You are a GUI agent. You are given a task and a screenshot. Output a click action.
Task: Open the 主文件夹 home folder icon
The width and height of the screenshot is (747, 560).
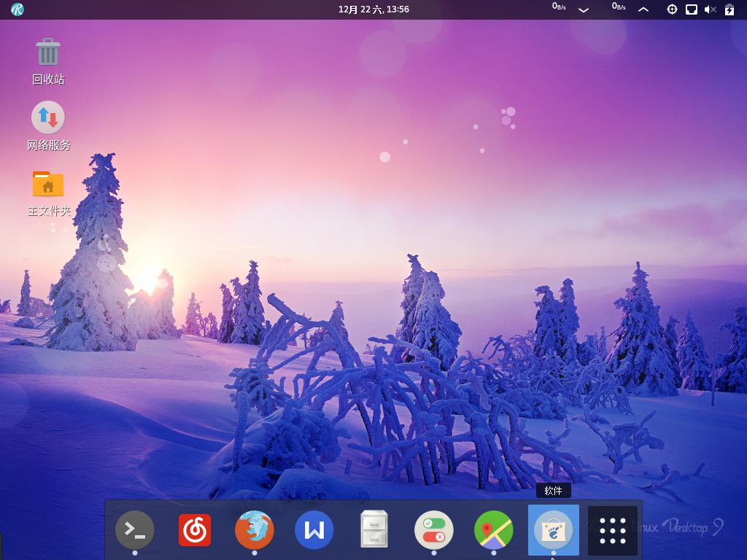coord(48,184)
